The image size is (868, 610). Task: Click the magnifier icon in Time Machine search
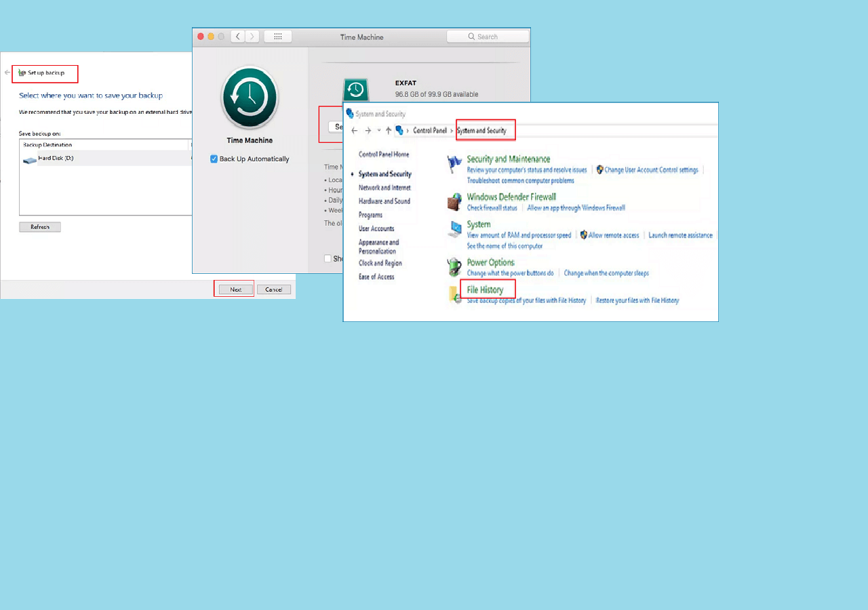pyautogui.click(x=471, y=37)
